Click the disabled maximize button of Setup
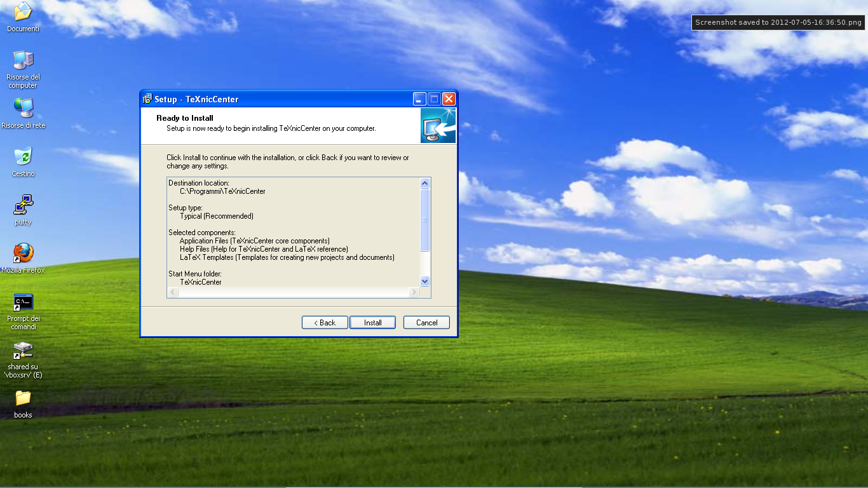 [x=434, y=98]
